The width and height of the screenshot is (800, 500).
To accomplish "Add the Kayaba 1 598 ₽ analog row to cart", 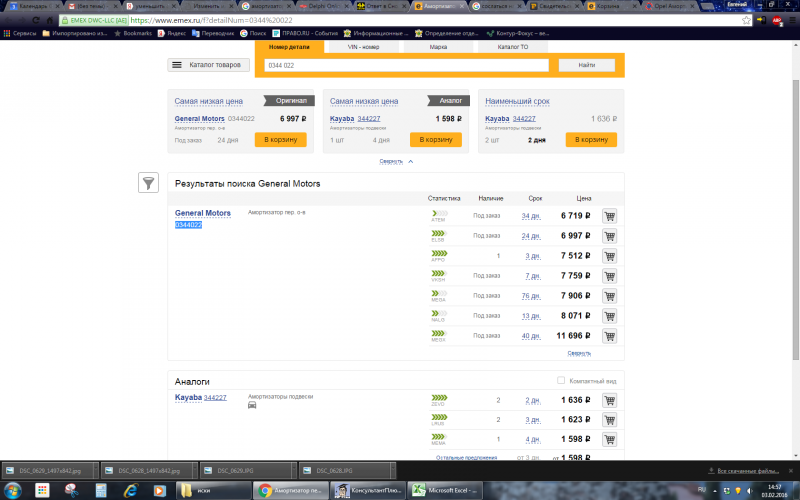I will pos(609,439).
